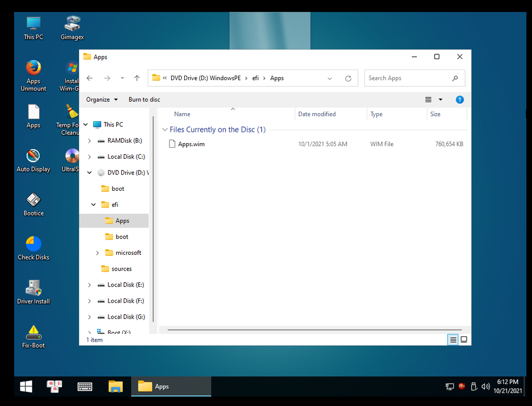Select Apps folder in navigation tree
The height and width of the screenshot is (406, 532).
pos(114,221)
